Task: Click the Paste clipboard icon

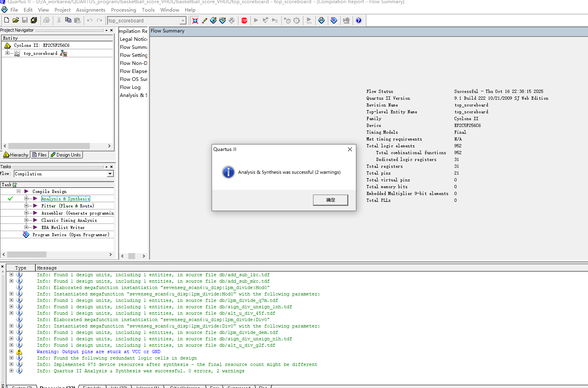Action: [x=77, y=20]
